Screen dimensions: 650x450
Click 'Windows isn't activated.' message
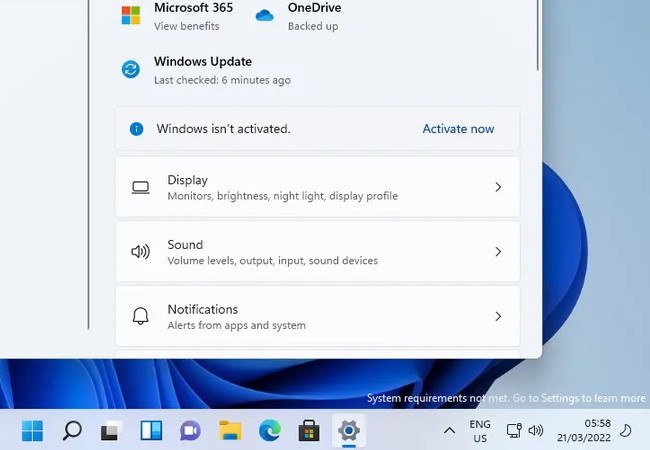pos(223,129)
